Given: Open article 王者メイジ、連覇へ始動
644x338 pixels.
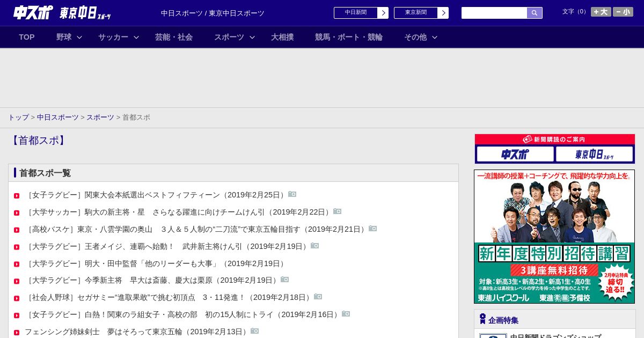Looking at the screenshot, I should [167, 246].
